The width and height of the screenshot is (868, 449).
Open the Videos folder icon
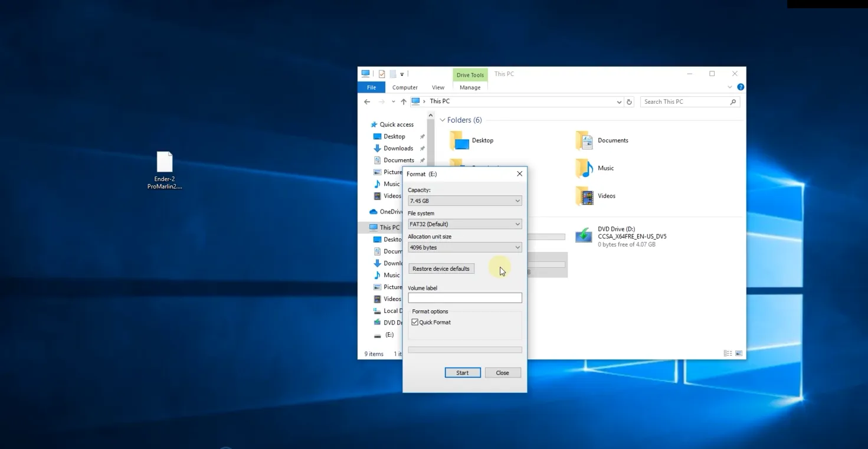click(x=584, y=196)
